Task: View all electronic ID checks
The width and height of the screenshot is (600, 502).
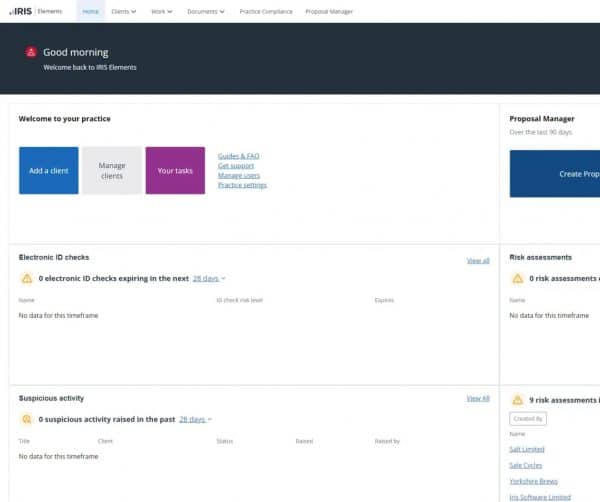Action: click(478, 261)
